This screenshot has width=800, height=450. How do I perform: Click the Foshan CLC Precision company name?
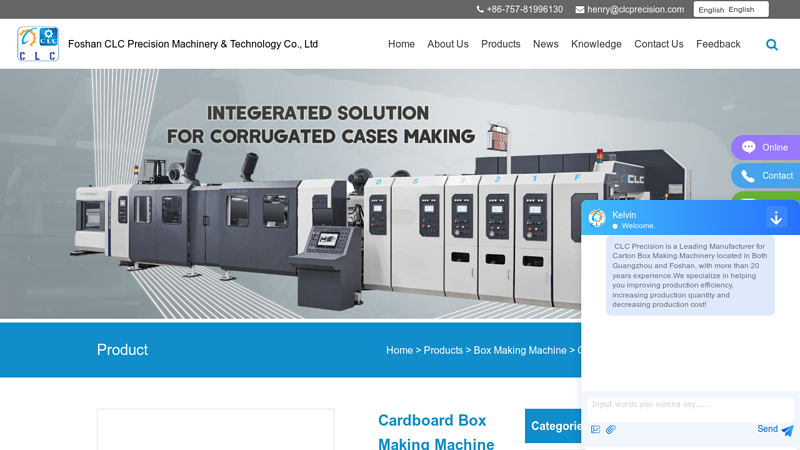193,44
